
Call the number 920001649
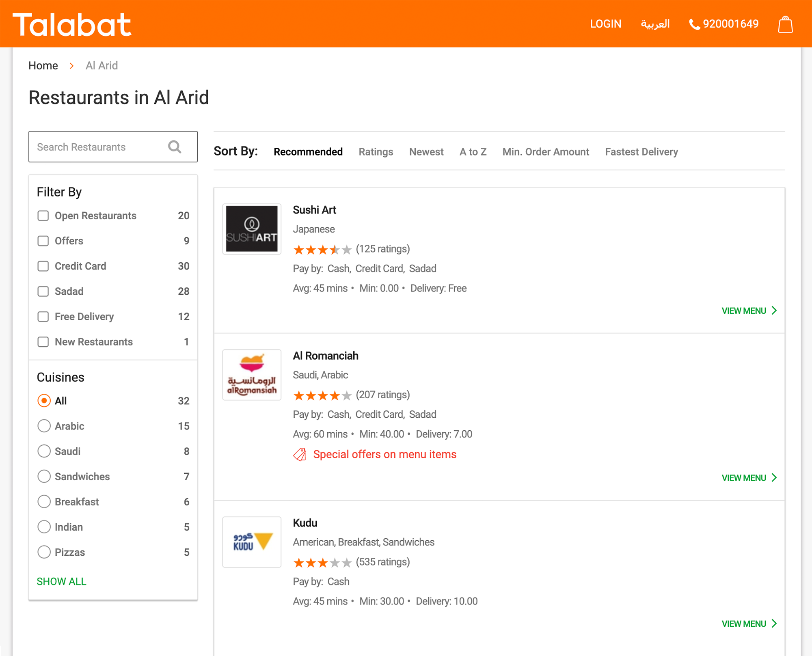731,24
